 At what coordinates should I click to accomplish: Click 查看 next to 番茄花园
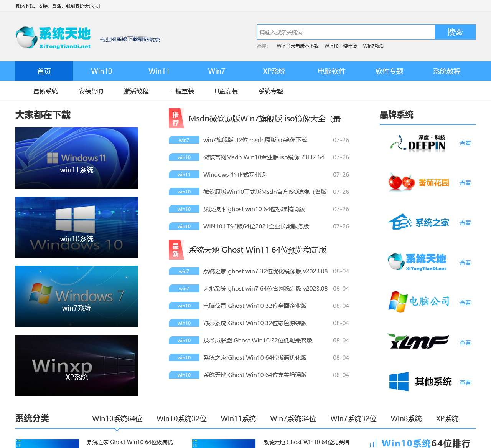tap(465, 183)
